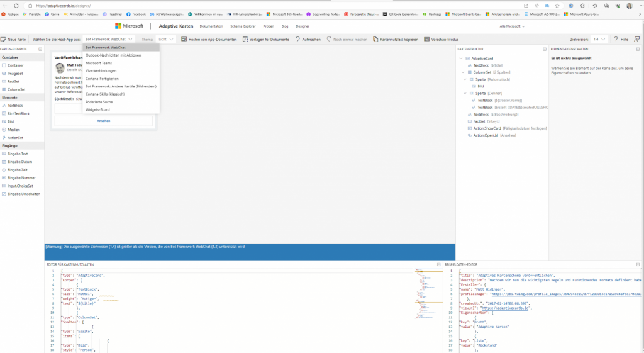Viewport: 644px width, 353px height.
Task: Select Widgets-Board host option
Action: point(121,109)
